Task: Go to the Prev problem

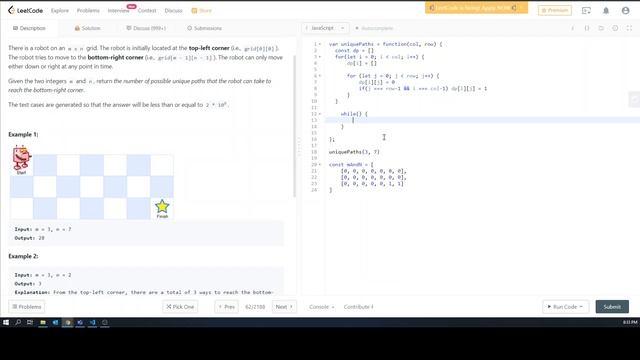Action: [227, 307]
